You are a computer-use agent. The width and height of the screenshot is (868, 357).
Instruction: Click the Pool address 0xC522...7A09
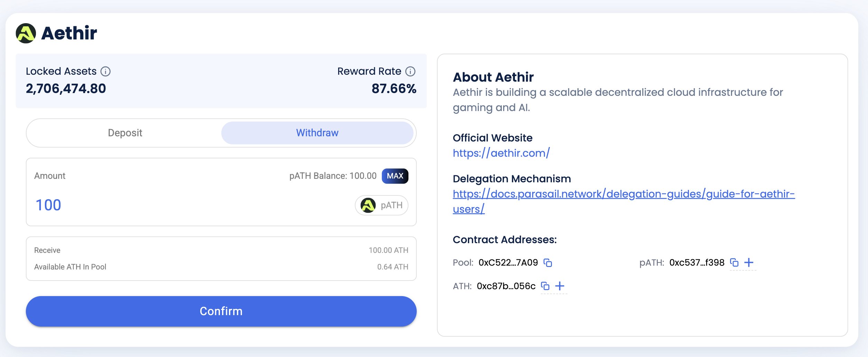click(x=508, y=263)
